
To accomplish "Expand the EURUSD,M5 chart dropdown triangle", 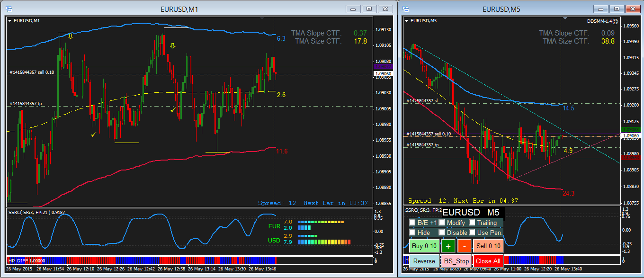I will tap(407, 21).
